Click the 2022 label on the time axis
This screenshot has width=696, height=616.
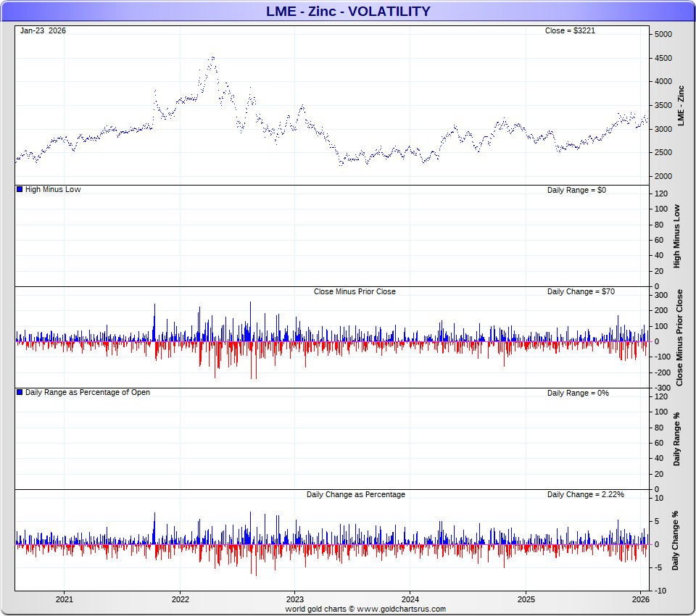tap(180, 599)
